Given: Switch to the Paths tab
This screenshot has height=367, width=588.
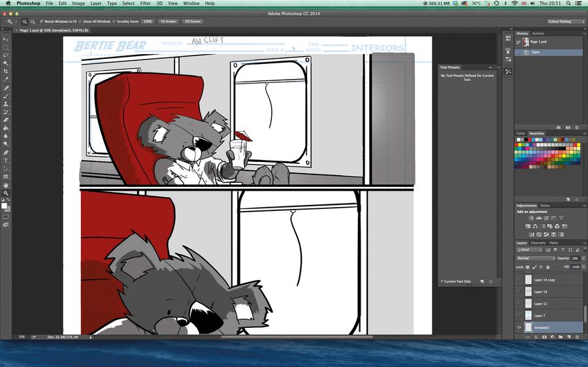Looking at the screenshot, I should click(x=554, y=243).
